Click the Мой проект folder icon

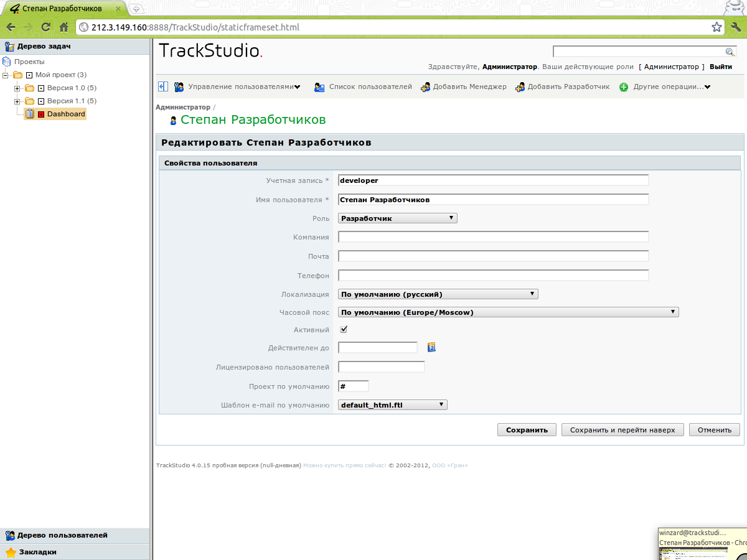[18, 75]
